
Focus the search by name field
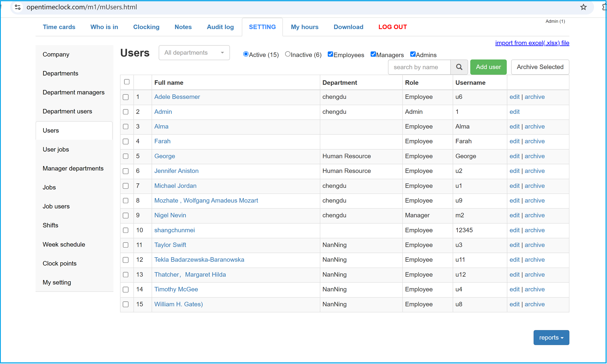419,67
